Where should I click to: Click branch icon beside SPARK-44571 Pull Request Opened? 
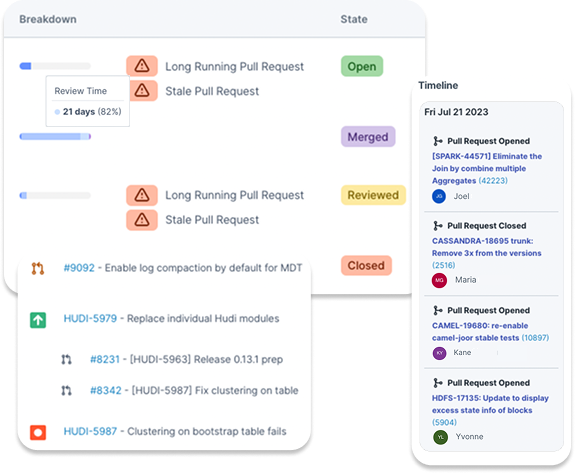438,141
